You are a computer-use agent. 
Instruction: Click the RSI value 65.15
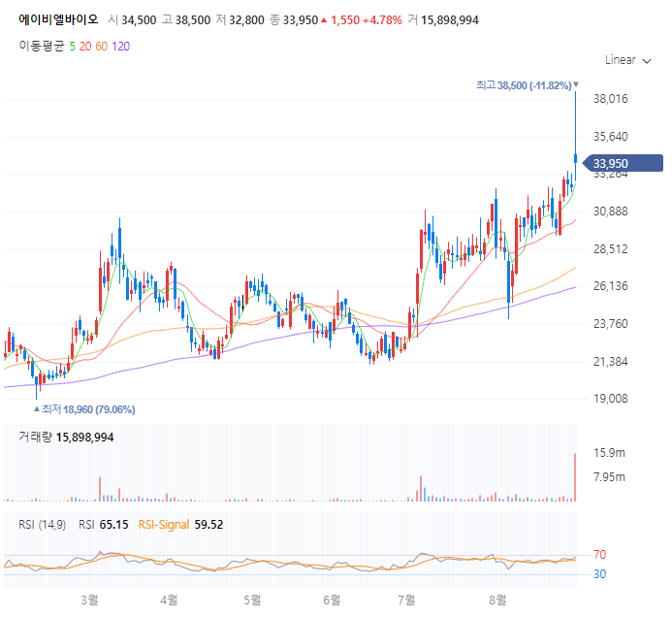pos(114,525)
